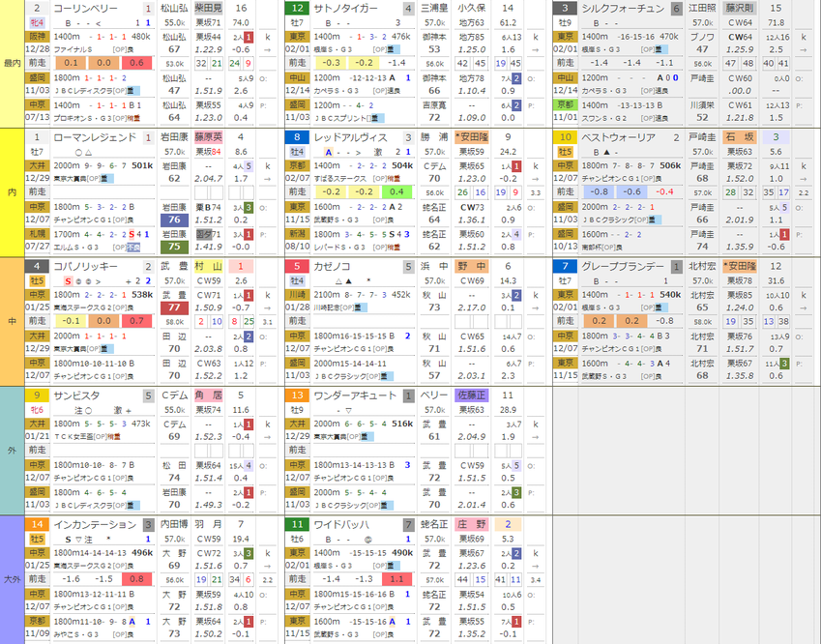Open horse カゼノコ

[332, 267]
